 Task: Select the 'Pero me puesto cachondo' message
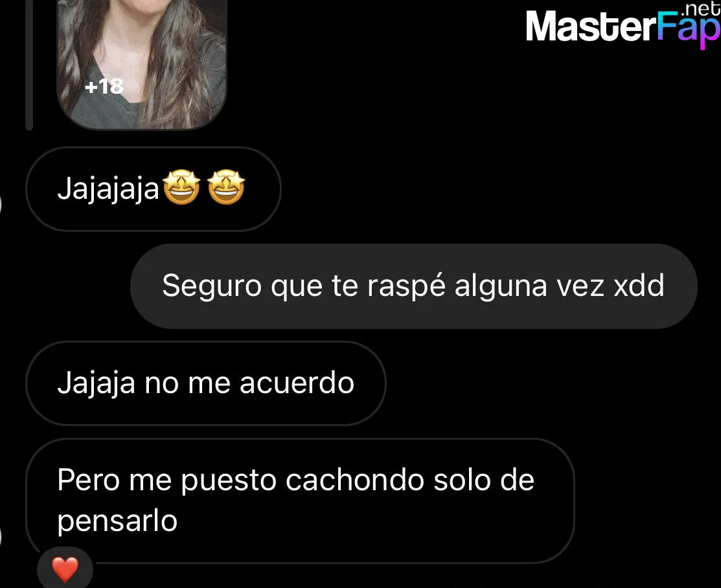pyautogui.click(x=300, y=501)
